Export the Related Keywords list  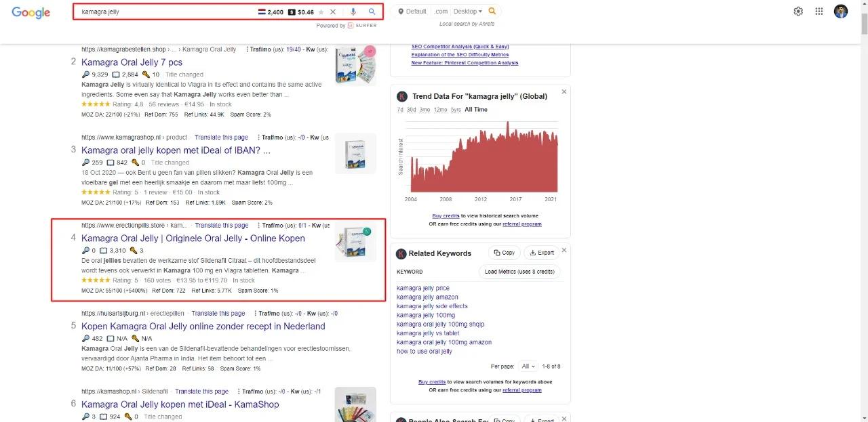[x=542, y=253]
